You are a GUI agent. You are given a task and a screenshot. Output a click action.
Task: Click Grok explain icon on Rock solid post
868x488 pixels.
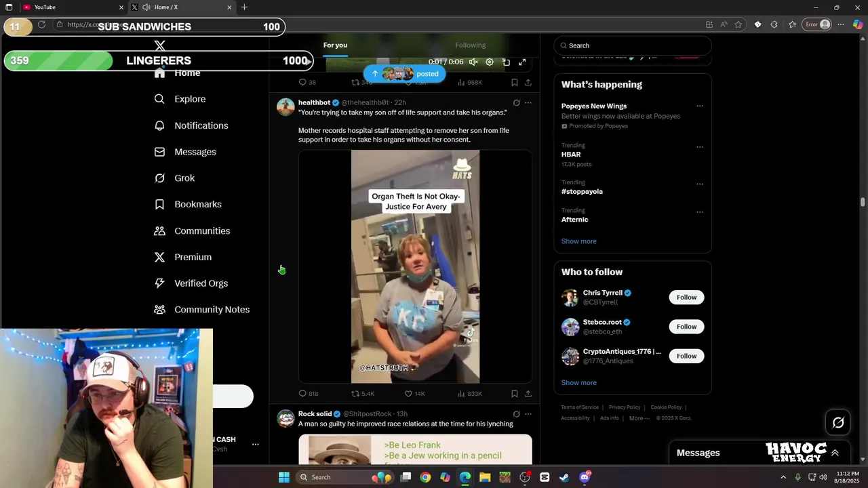516,414
